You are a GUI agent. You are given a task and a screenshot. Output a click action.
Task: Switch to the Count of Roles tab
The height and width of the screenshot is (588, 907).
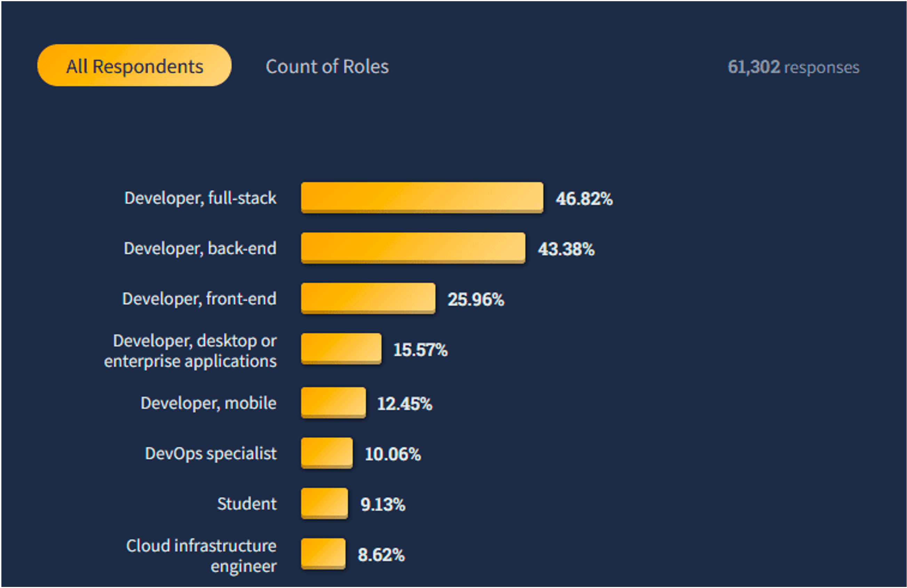[327, 67]
